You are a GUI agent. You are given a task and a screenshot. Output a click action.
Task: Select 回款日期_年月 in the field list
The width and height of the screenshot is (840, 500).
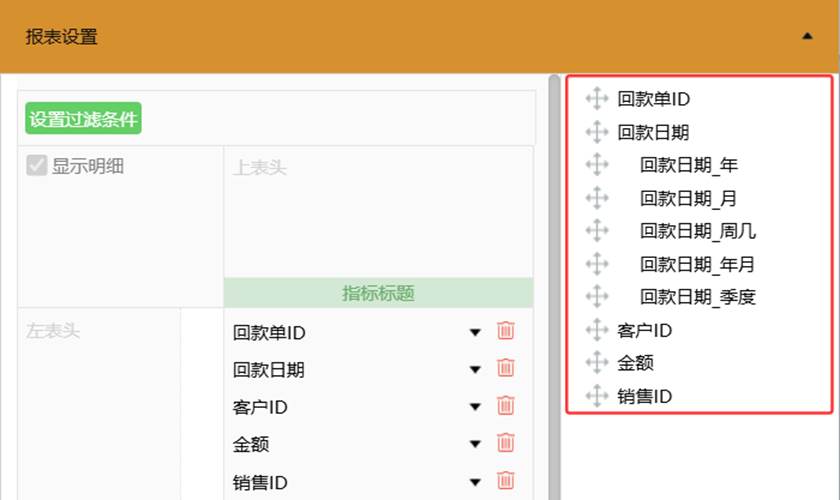[697, 264]
